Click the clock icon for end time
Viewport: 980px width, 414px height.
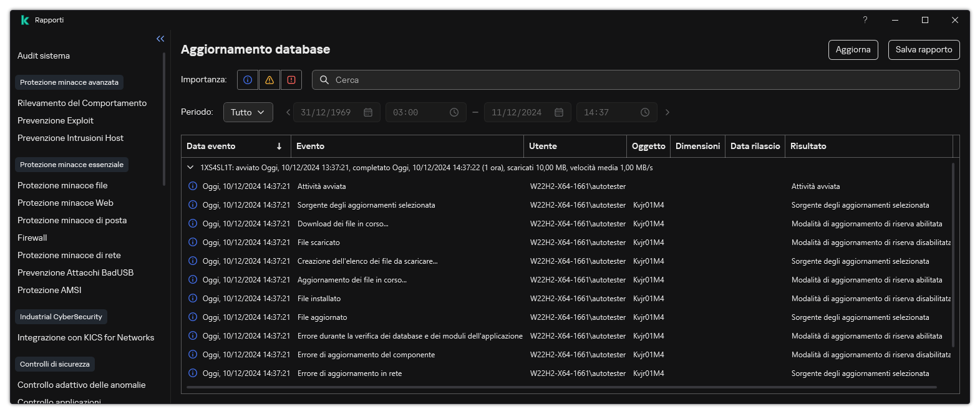(x=645, y=112)
